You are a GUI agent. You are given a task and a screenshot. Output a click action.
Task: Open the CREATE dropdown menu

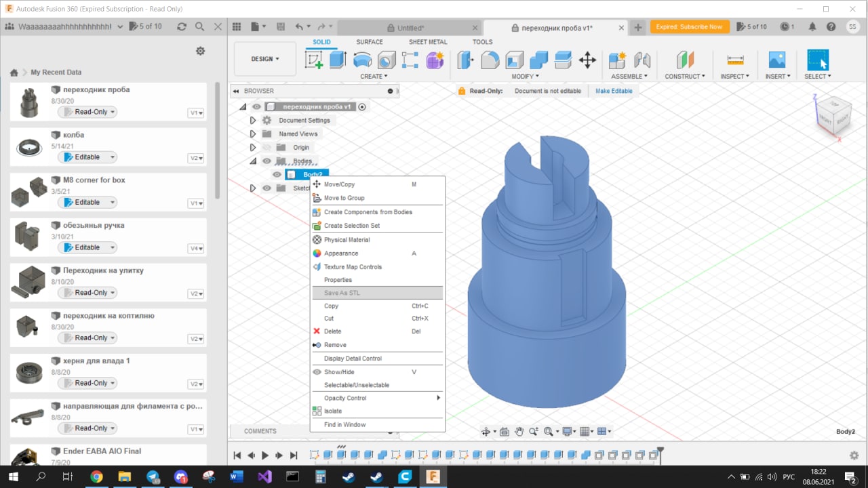tap(374, 77)
